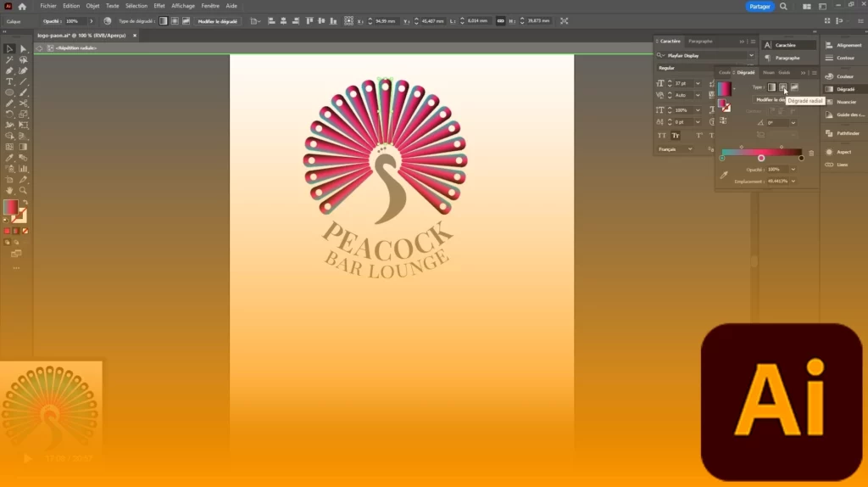Image resolution: width=868 pixels, height=487 pixels.
Task: Select the Paintbrush tool
Action: click(23, 92)
